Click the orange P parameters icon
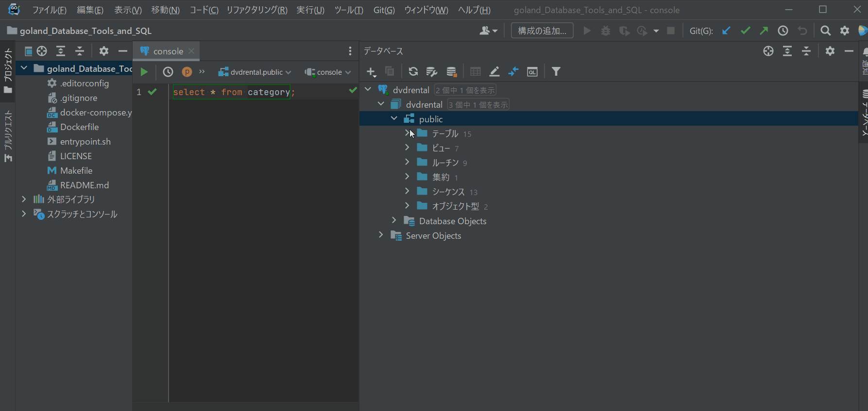 pos(187,72)
